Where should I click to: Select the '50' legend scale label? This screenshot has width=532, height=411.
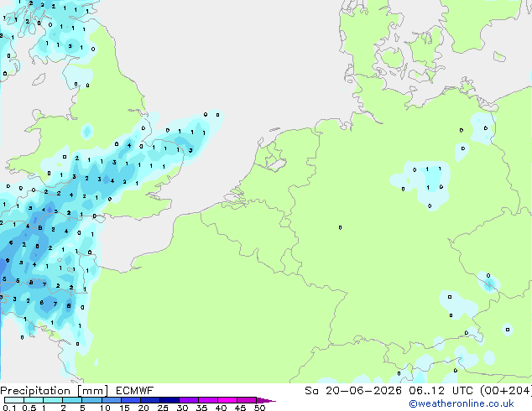(259, 408)
